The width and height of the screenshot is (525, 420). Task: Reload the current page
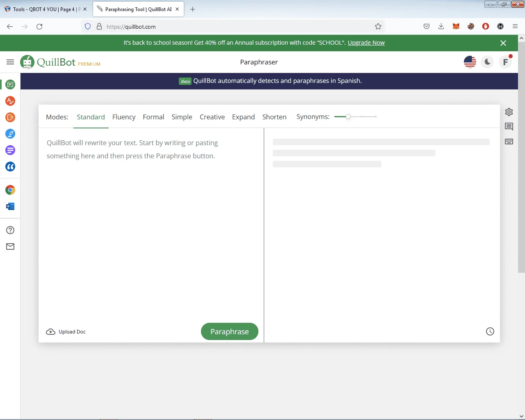[x=39, y=27]
